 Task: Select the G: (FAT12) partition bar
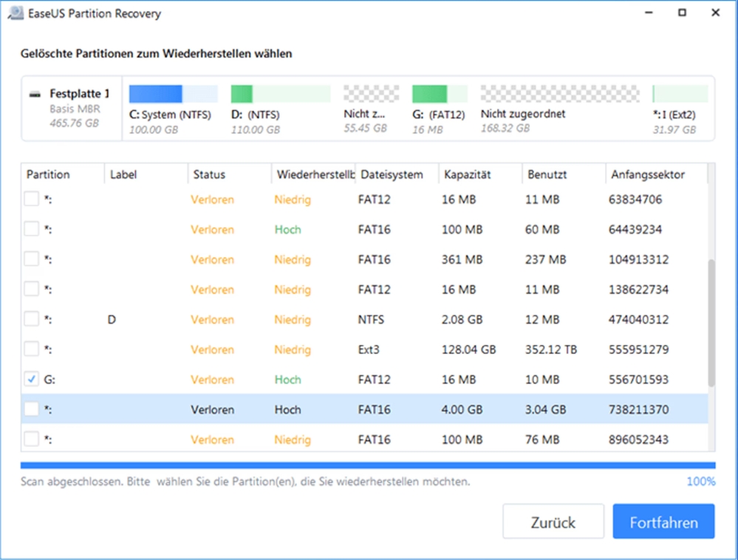(439, 94)
